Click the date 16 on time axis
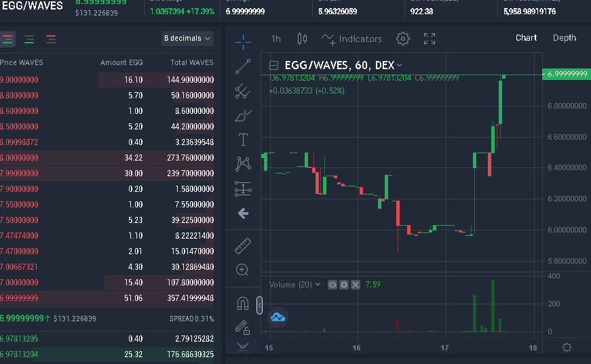Screen dimensions: 591x364 click(356, 348)
